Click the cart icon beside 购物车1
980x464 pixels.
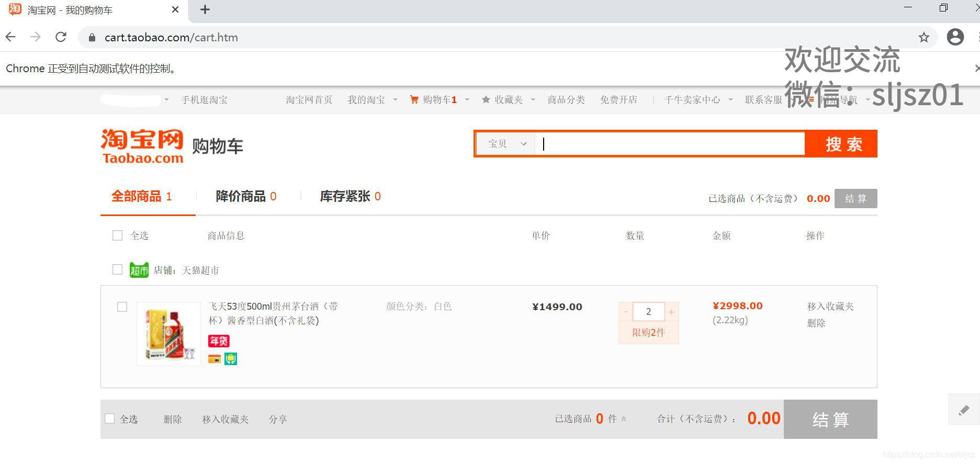(x=414, y=99)
